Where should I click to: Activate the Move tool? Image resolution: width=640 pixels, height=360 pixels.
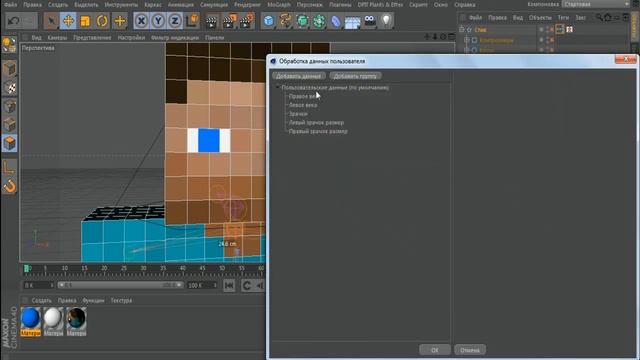tap(68, 21)
